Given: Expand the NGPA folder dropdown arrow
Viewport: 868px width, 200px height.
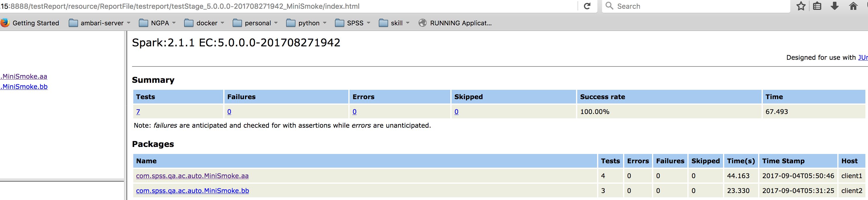Looking at the screenshot, I should pos(174,23).
